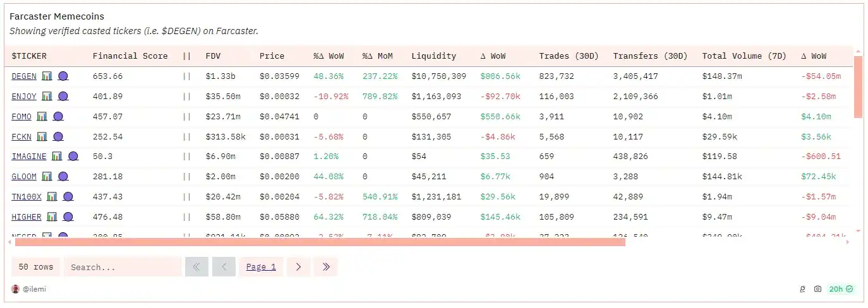Click the chart icon next to DEGEN
This screenshot has height=308, width=868.
[x=47, y=76]
